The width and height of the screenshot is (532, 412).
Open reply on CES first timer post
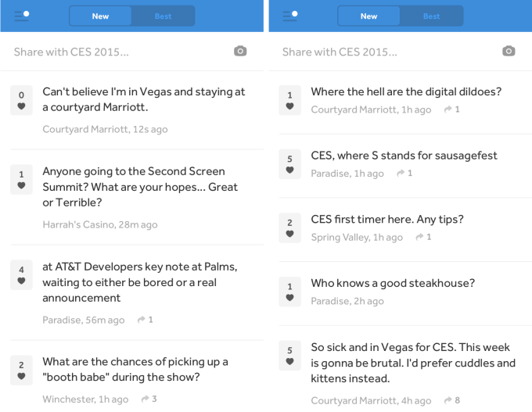click(x=423, y=238)
